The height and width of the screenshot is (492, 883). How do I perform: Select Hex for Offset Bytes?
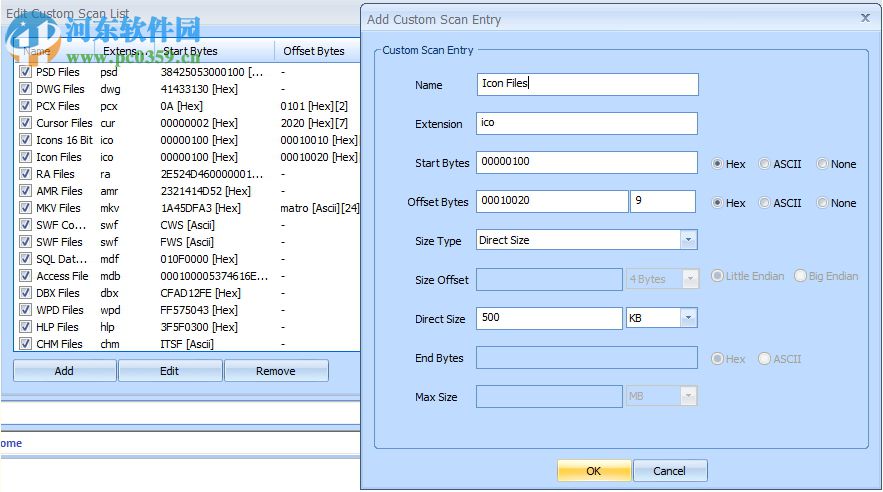(717, 203)
